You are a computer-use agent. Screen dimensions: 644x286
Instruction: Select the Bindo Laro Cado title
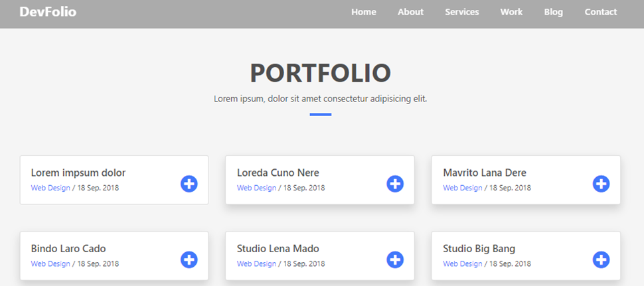[x=68, y=249]
